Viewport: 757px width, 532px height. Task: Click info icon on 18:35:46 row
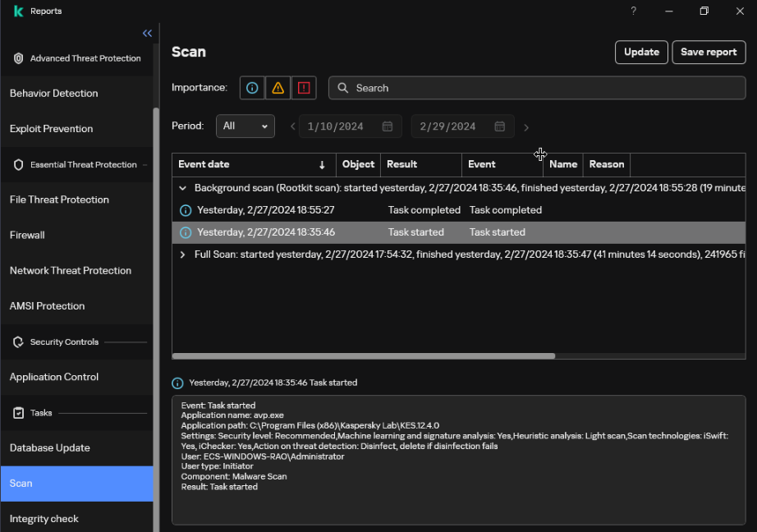186,232
